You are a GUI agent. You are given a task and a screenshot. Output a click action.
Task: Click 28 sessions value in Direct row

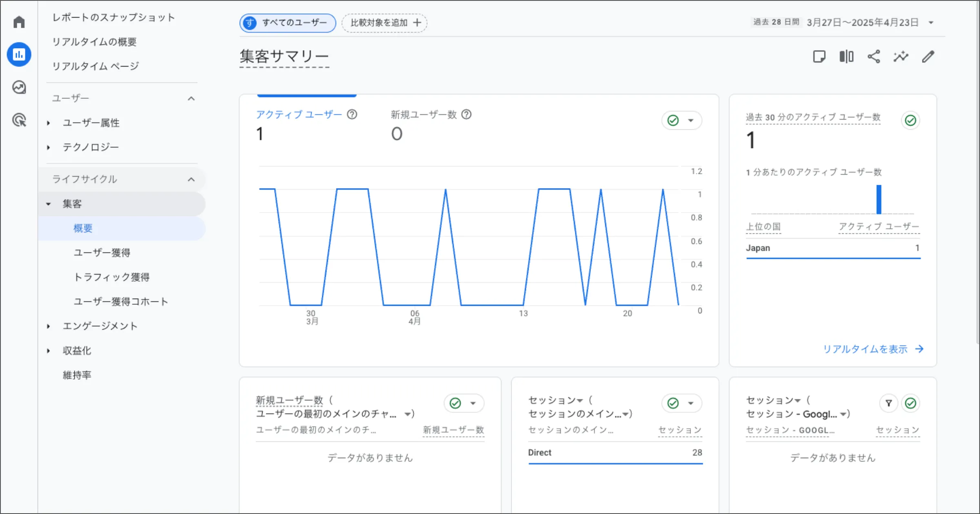697,453
